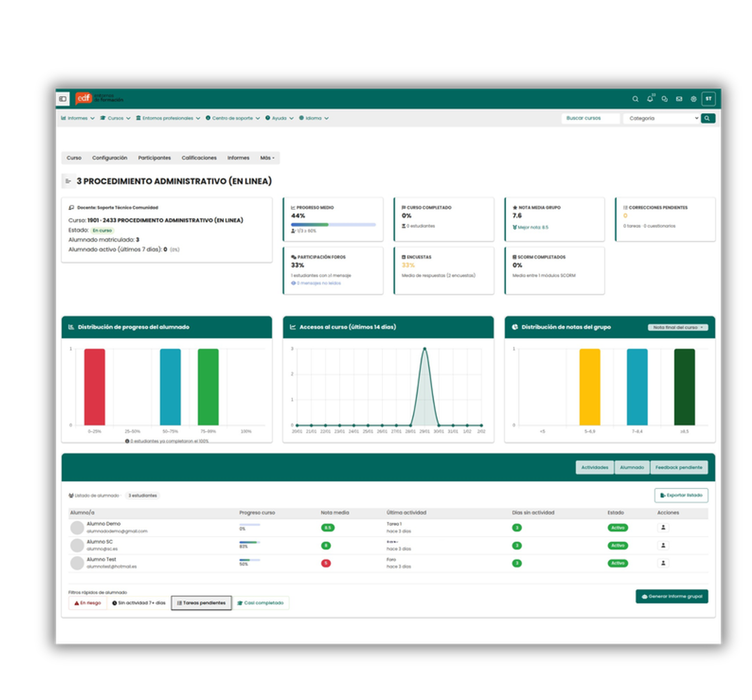Screen dimensions: 752x700
Task: Open the Alumno Demo name link
Action: coord(104,524)
